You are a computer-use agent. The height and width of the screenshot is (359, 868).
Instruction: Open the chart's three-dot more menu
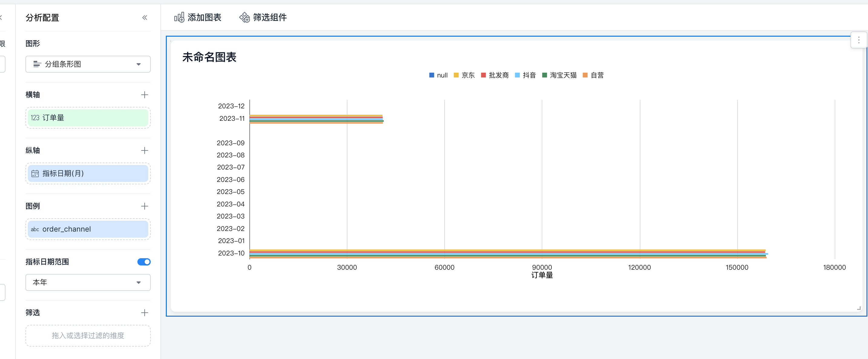[x=858, y=40]
